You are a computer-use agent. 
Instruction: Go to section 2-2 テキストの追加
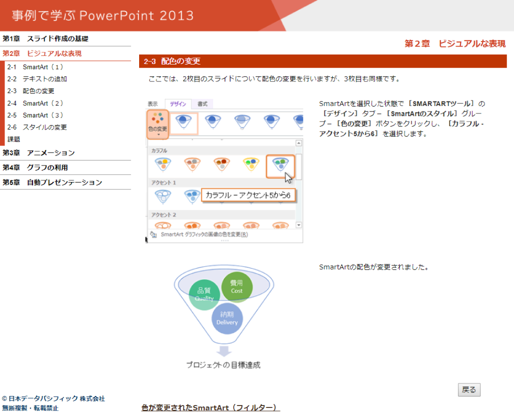pos(37,79)
